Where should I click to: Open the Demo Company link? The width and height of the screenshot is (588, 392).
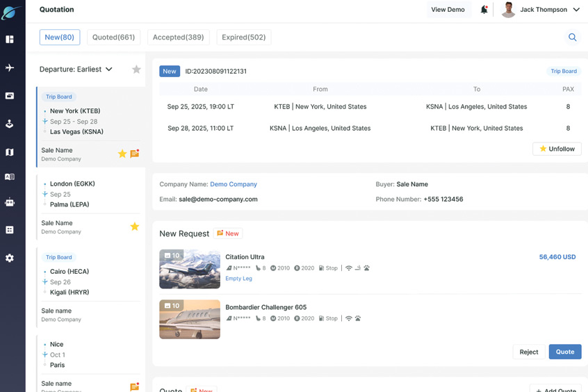[x=234, y=184]
